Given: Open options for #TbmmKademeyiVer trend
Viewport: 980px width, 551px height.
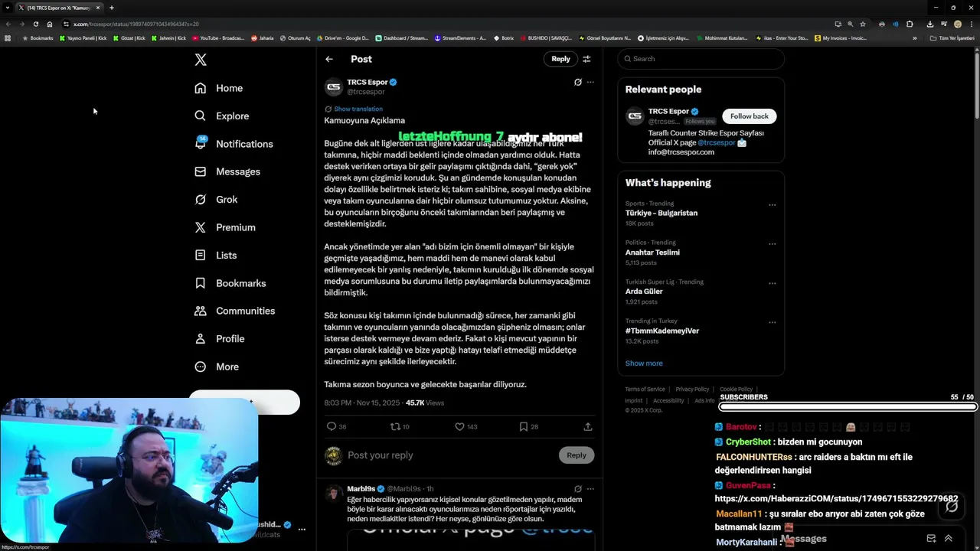Looking at the screenshot, I should [772, 322].
